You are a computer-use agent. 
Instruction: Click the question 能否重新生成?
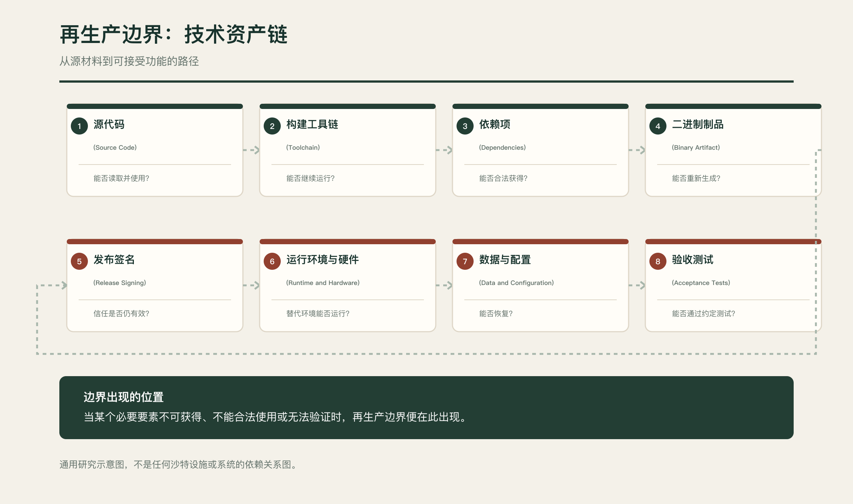pyautogui.click(x=696, y=178)
